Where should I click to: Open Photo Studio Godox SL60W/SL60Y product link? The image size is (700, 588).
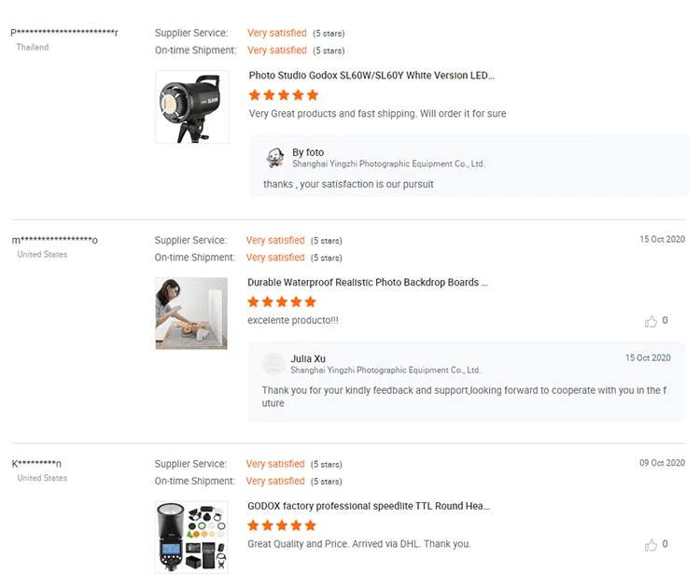click(371, 76)
